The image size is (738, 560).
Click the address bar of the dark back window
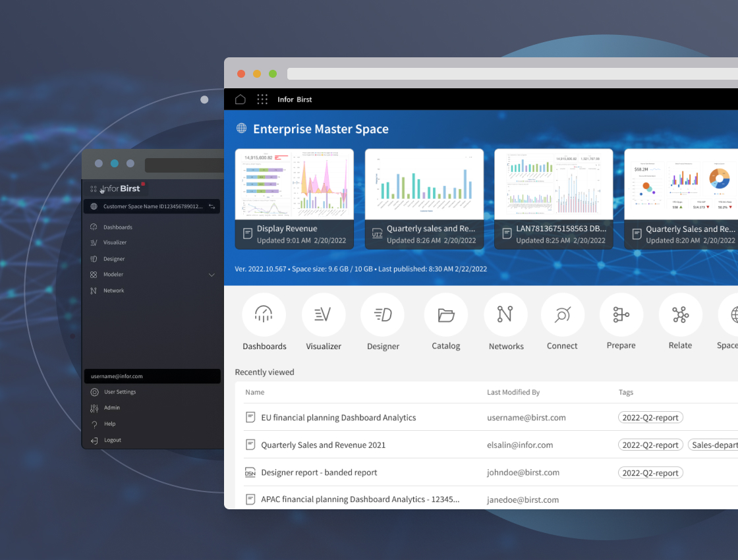184,165
